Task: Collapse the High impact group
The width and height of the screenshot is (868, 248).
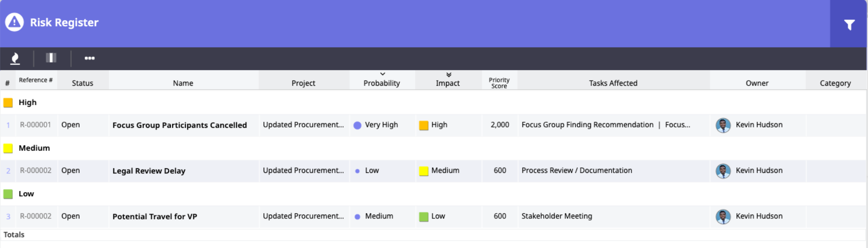Action: (x=8, y=103)
